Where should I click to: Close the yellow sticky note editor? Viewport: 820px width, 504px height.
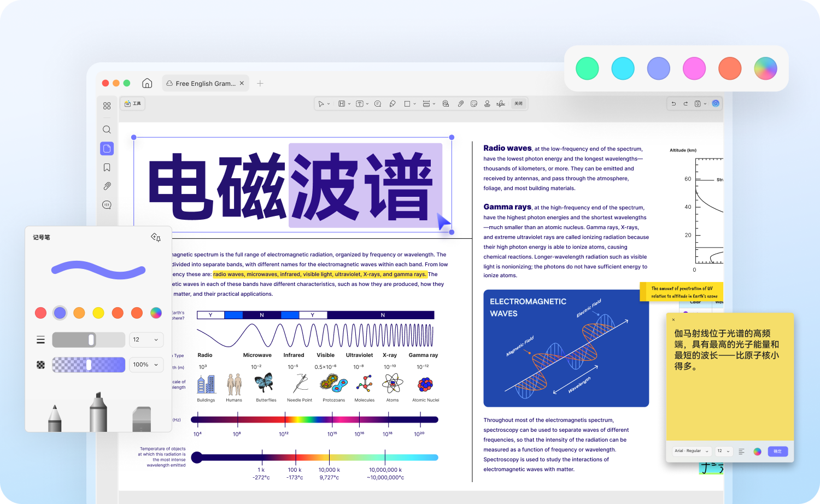click(x=673, y=320)
